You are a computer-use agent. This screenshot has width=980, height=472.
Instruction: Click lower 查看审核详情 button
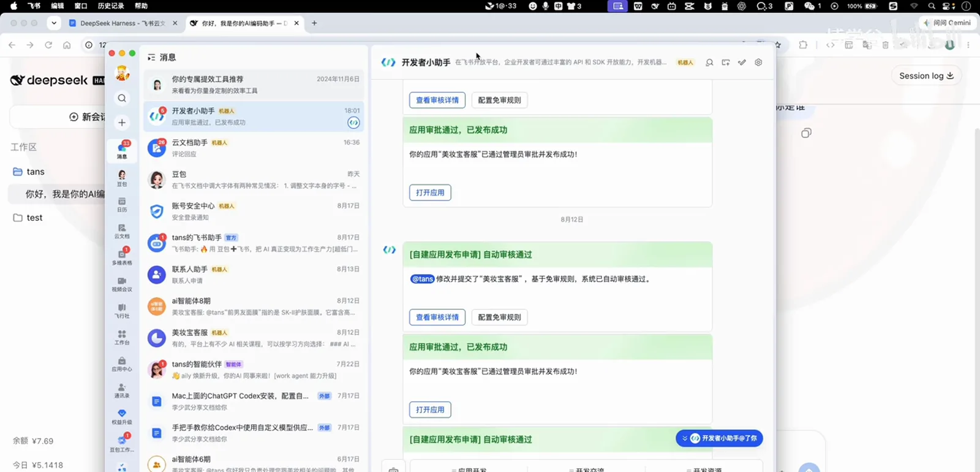(x=437, y=317)
